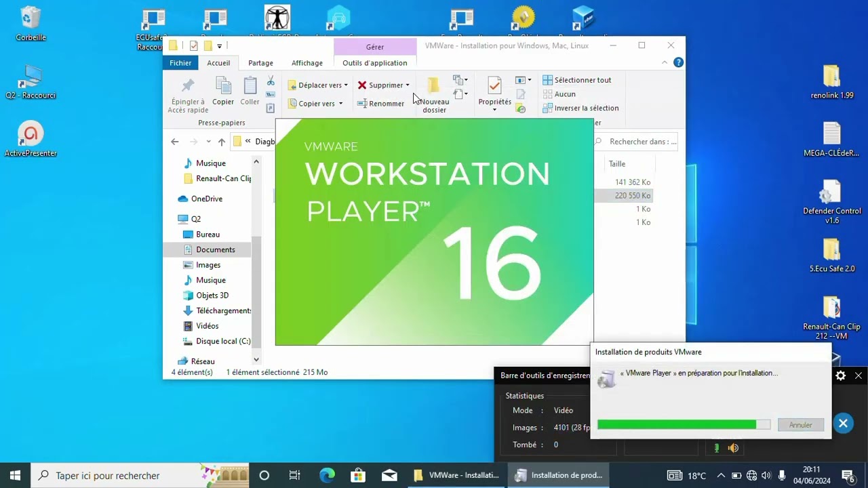Open Quick Access Toolbar customize arrow
The height and width of the screenshot is (488, 868).
click(x=220, y=46)
